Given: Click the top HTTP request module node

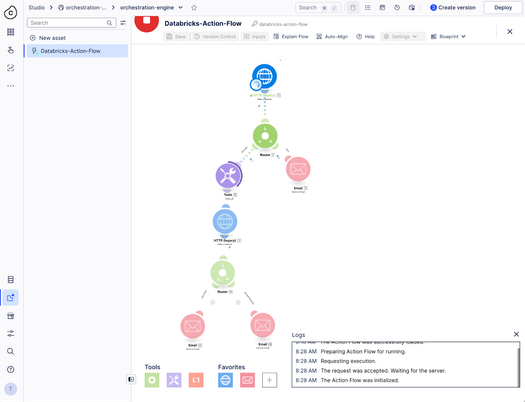Looking at the screenshot, I should tap(265, 76).
